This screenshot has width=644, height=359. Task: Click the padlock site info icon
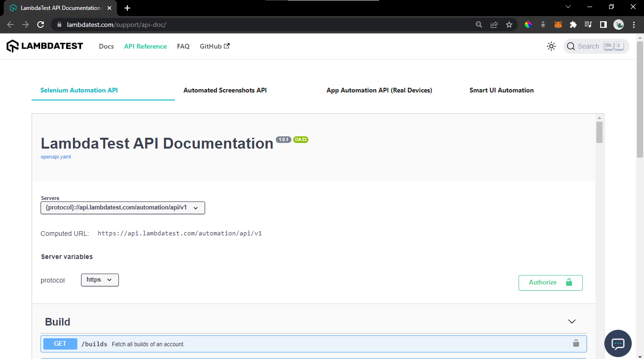59,25
